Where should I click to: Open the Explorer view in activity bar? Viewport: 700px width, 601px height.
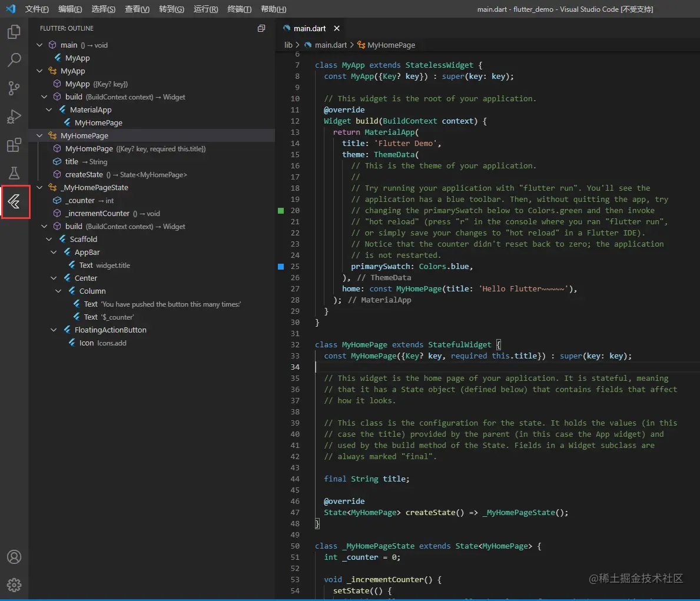point(14,32)
